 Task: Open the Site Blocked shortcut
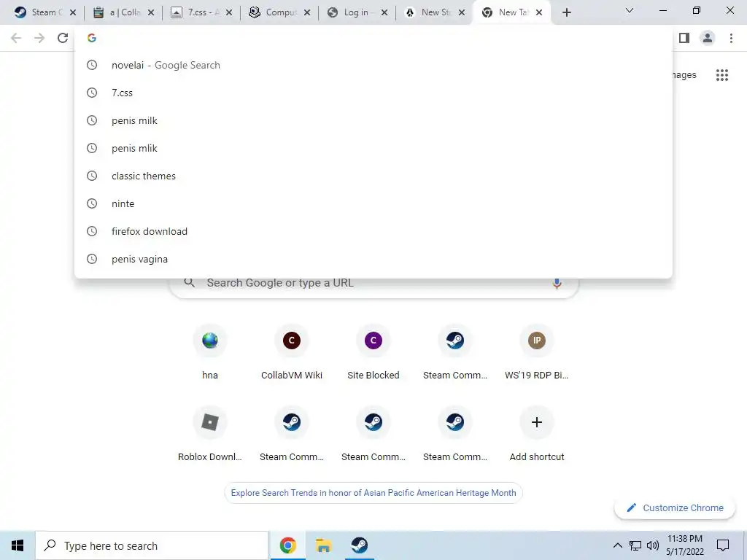(373, 352)
